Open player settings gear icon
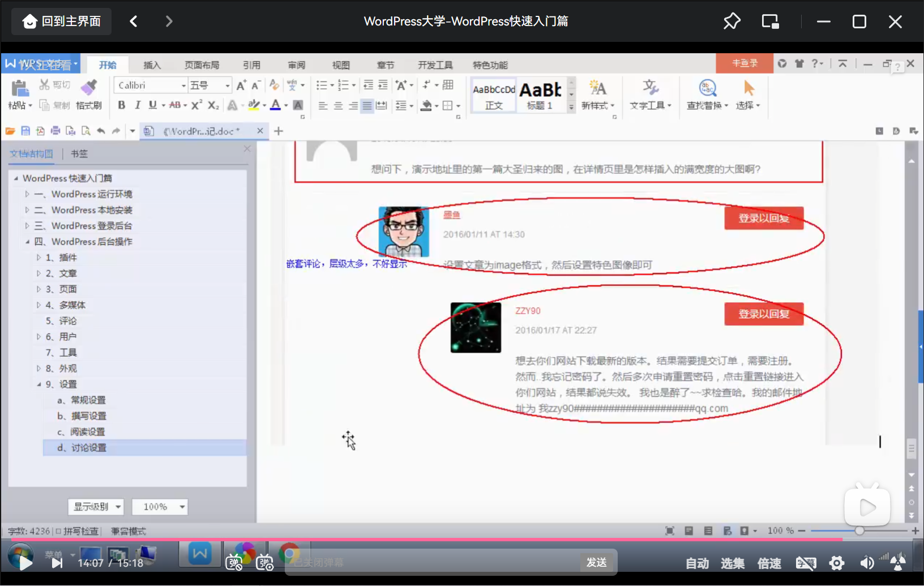The width and height of the screenshot is (924, 586). coord(837,563)
